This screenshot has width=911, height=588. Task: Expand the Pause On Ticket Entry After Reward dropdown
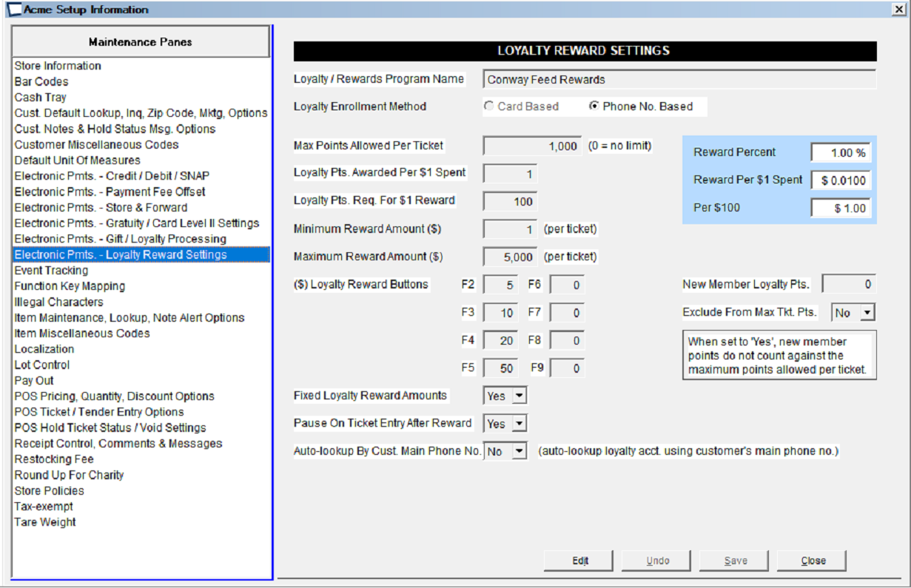point(520,424)
